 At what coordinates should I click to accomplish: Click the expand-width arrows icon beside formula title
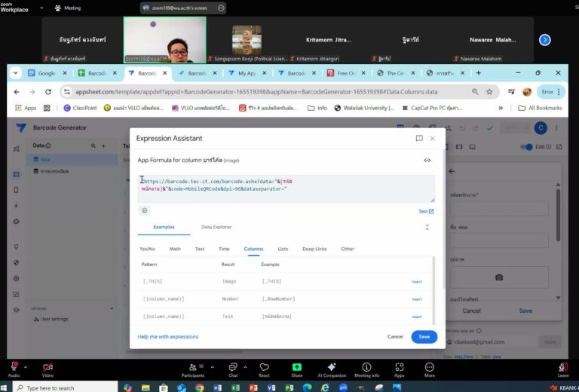click(427, 161)
